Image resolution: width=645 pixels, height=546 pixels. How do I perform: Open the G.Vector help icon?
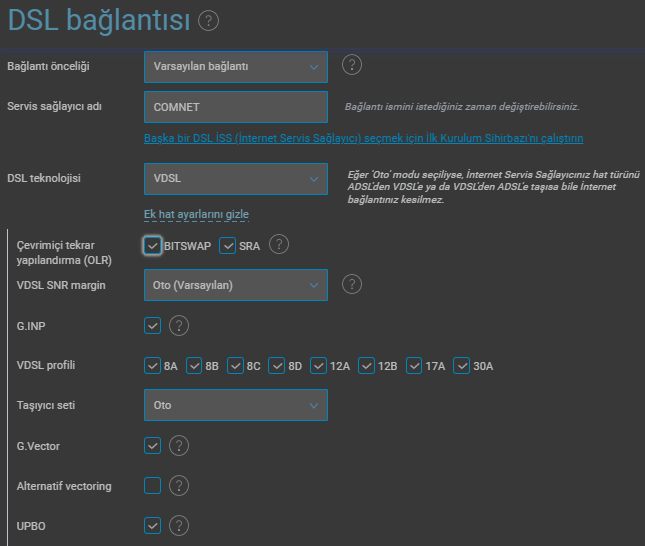pos(179,446)
